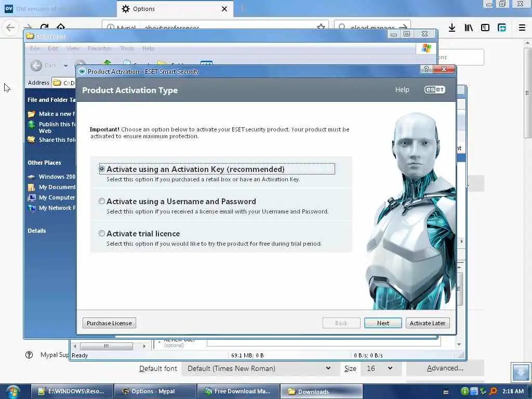Click the browser Back arrow button
The image size is (532, 399).
(x=10, y=27)
